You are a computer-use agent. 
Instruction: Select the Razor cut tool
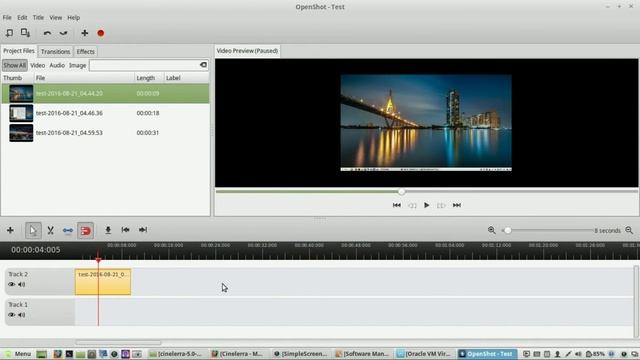point(50,231)
